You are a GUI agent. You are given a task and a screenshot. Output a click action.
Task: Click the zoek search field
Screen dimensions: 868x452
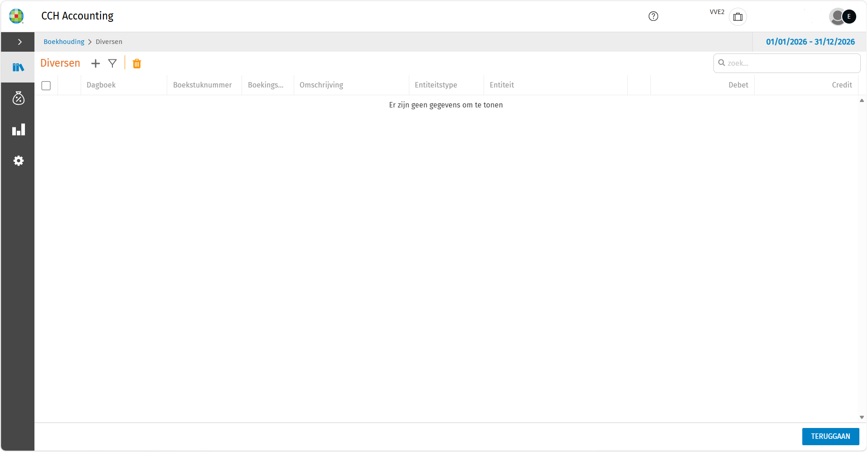click(x=787, y=63)
